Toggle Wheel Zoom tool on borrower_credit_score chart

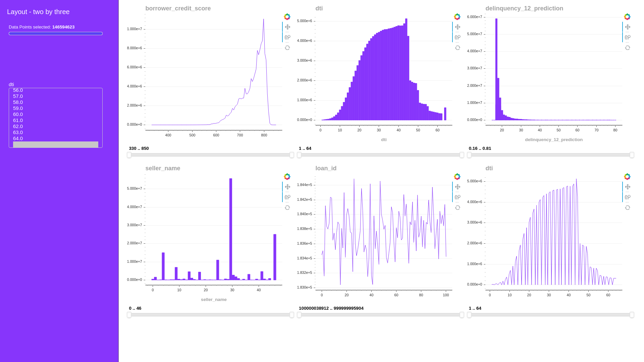[x=287, y=38]
